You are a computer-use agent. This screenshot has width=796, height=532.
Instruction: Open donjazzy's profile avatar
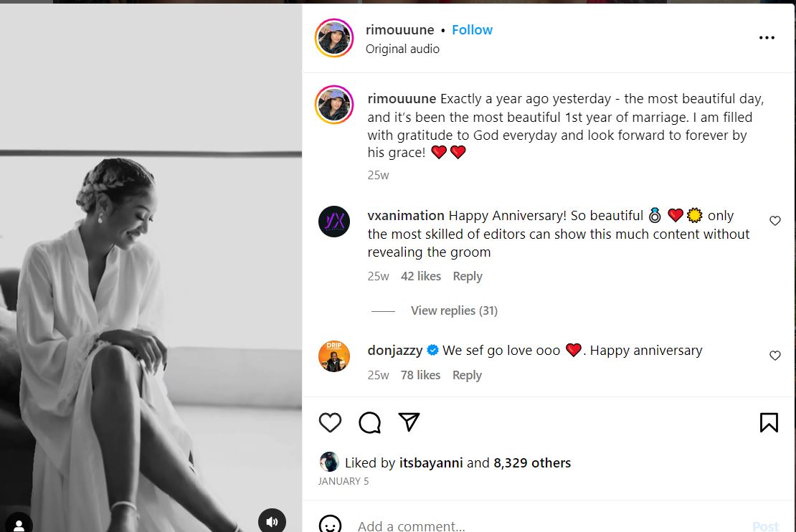click(334, 356)
